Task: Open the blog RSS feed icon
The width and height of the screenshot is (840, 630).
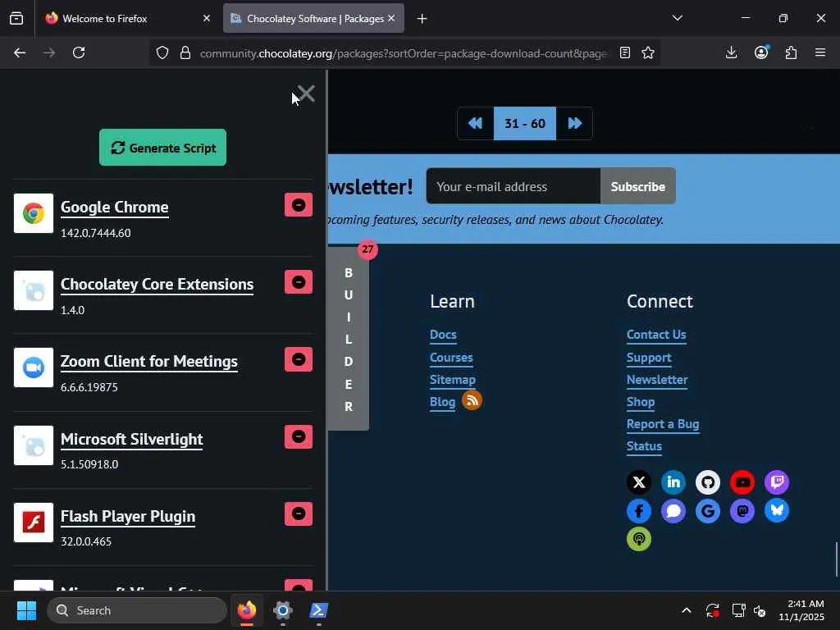Action: (472, 400)
